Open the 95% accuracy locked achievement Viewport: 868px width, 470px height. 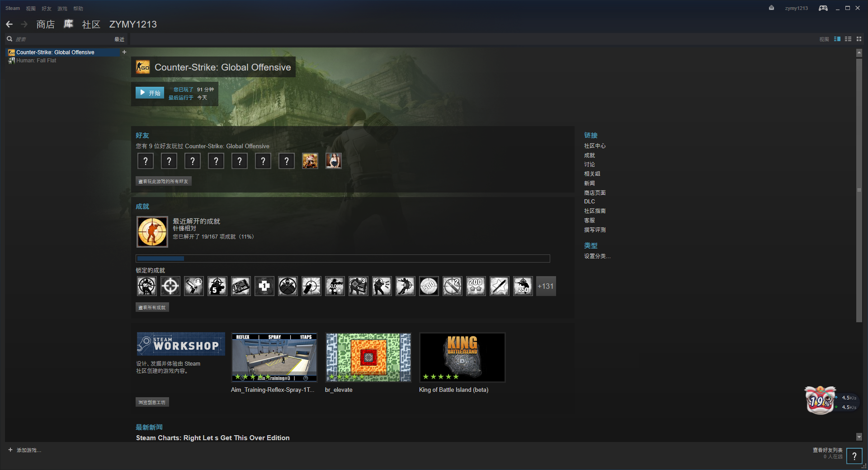click(x=146, y=286)
